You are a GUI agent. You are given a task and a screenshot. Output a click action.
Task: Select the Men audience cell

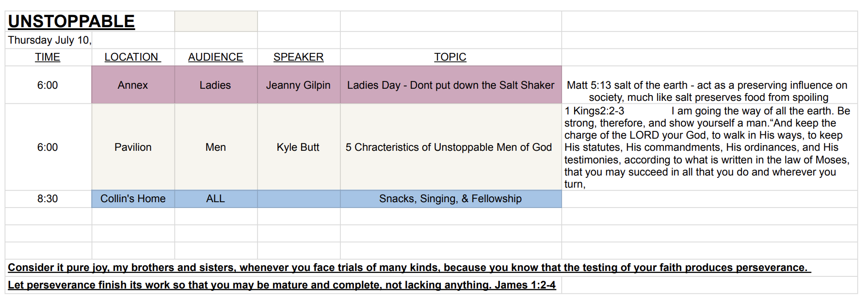tap(215, 147)
